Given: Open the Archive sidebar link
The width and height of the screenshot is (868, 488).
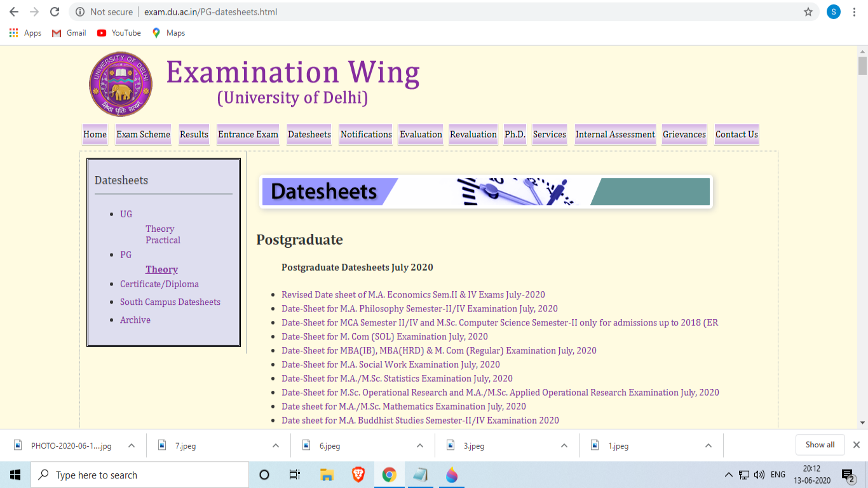Looking at the screenshot, I should coord(135,320).
